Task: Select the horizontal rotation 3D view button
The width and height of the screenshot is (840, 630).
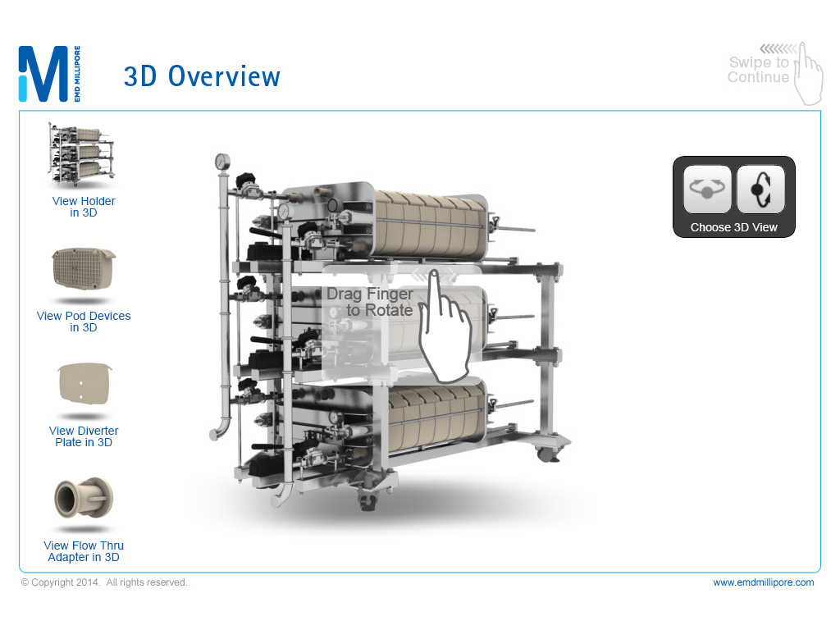Action: [707, 189]
